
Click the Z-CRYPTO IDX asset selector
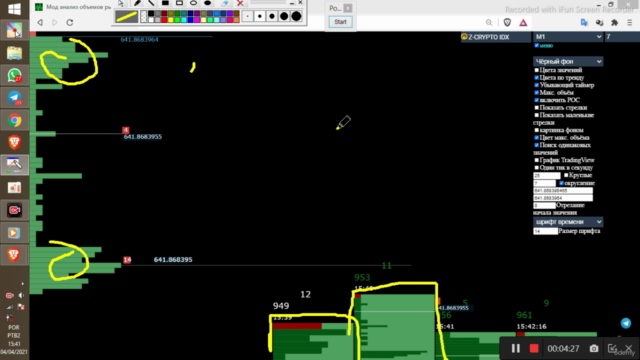click(x=496, y=37)
